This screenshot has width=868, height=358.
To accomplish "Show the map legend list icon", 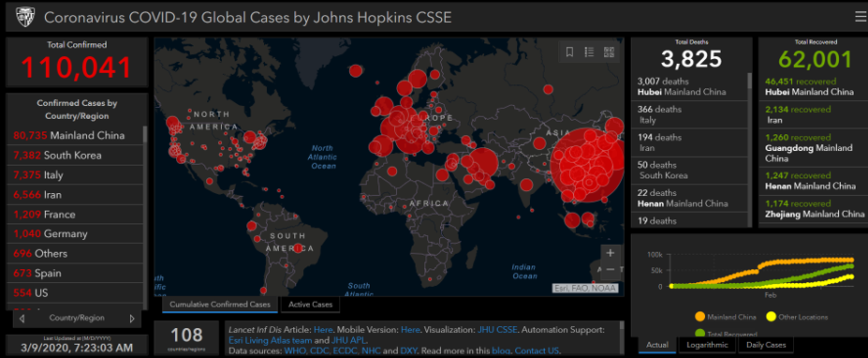I will click(589, 52).
